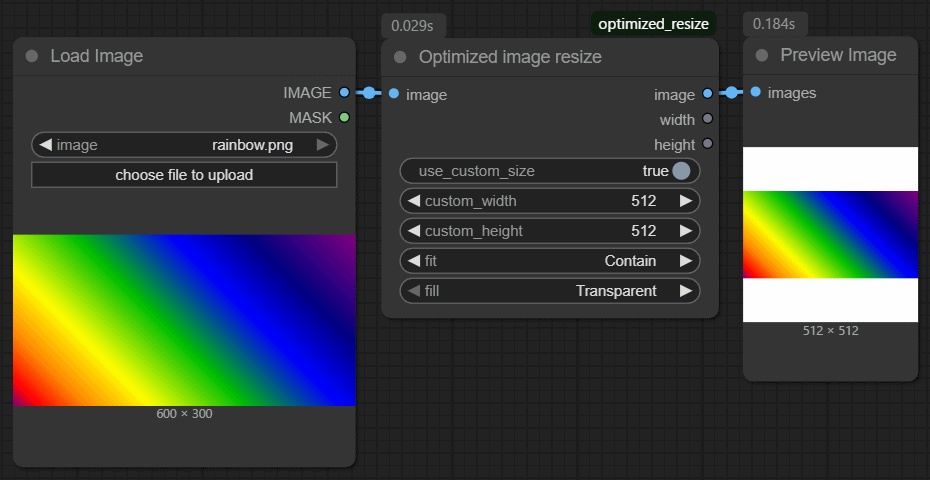Switch fit mode using right arrow

(685, 261)
